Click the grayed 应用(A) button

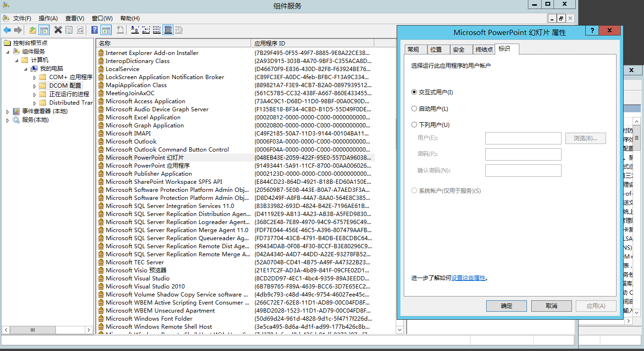tap(596, 306)
